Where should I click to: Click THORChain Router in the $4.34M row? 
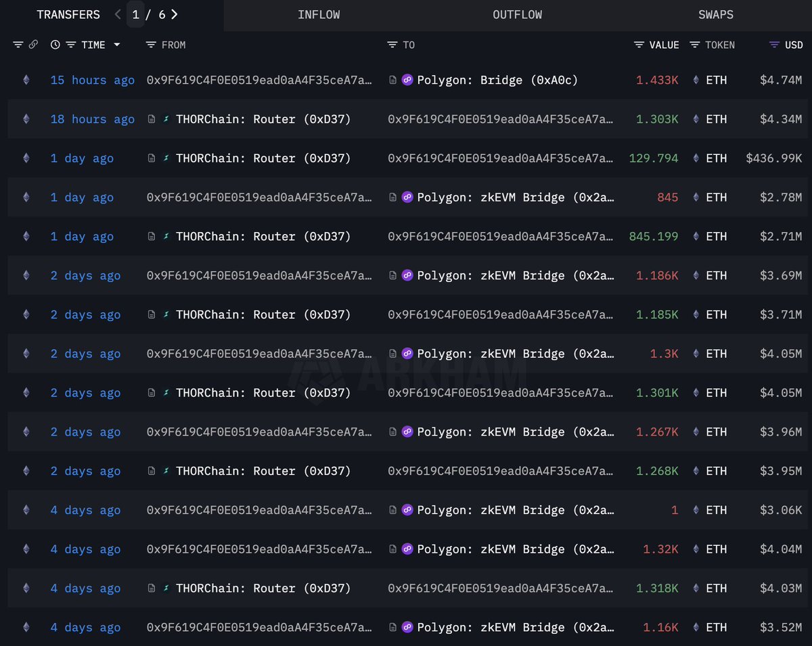point(263,119)
